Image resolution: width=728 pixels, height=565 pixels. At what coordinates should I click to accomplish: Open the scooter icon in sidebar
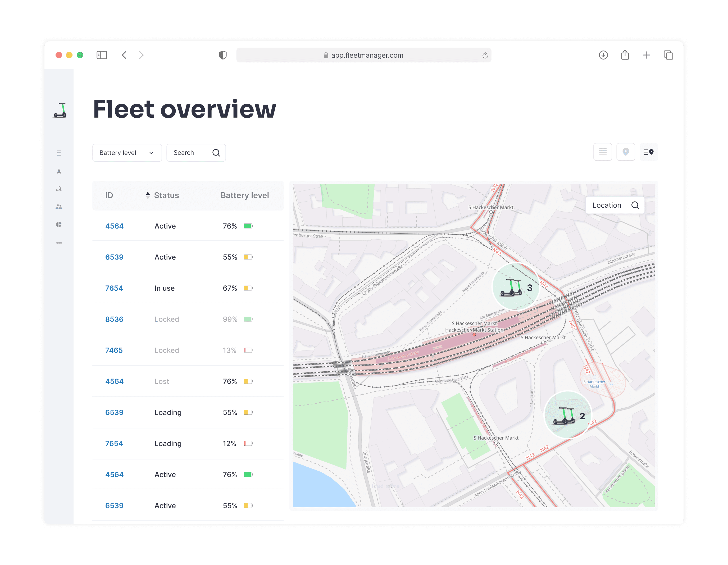tap(59, 189)
